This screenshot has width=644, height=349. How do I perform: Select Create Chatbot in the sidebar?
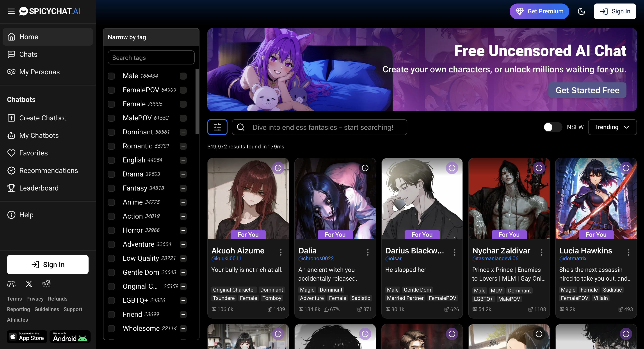point(43,118)
